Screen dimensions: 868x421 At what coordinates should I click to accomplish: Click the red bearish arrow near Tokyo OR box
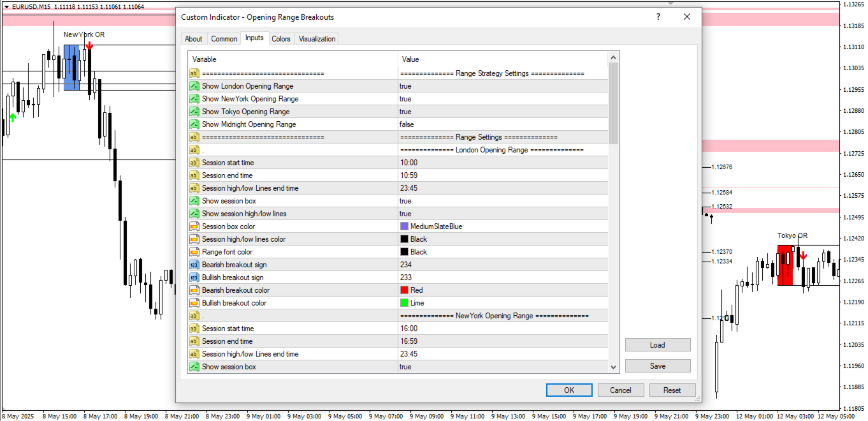tap(803, 256)
